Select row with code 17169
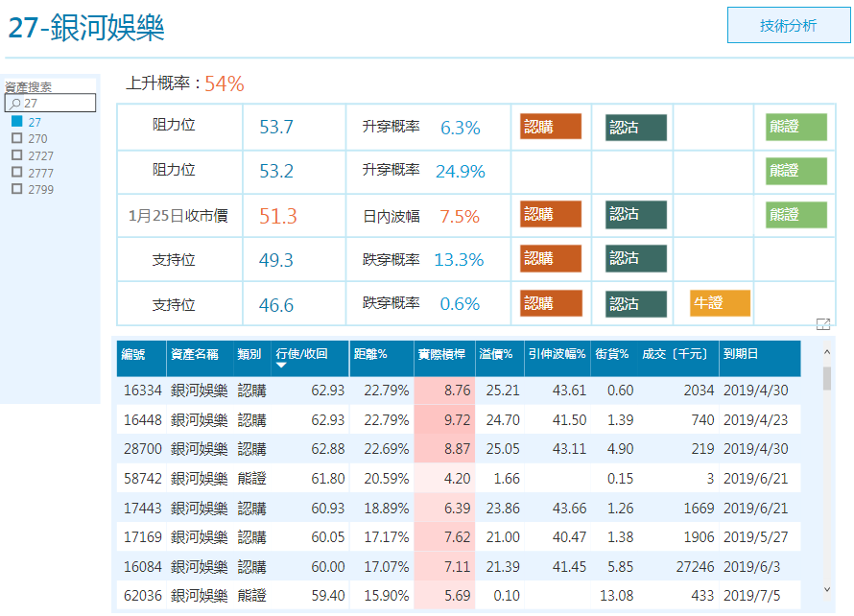Image resolution: width=854 pixels, height=616 pixels. coord(459,537)
